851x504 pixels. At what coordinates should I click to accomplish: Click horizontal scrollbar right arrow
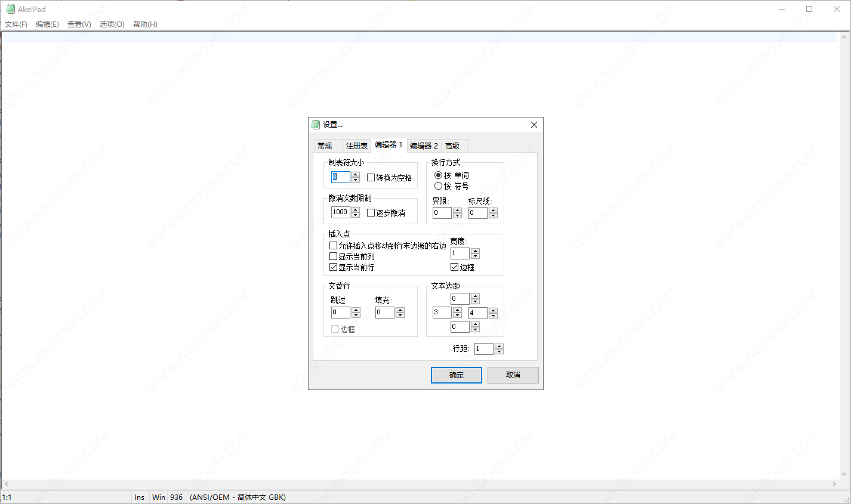coord(835,484)
